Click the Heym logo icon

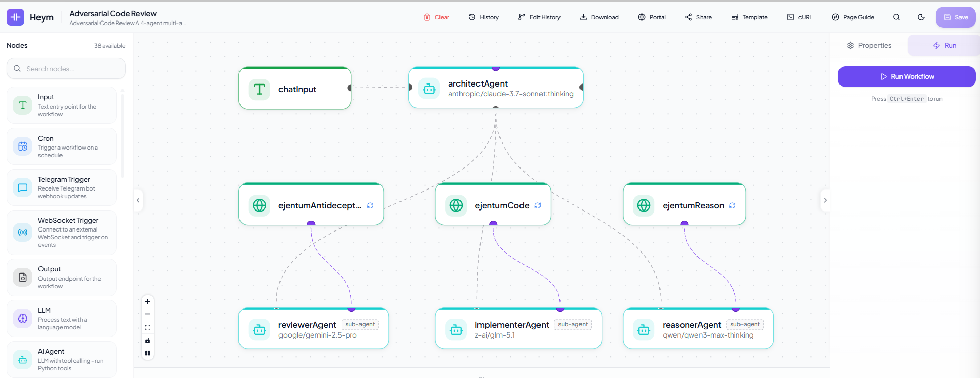point(15,17)
